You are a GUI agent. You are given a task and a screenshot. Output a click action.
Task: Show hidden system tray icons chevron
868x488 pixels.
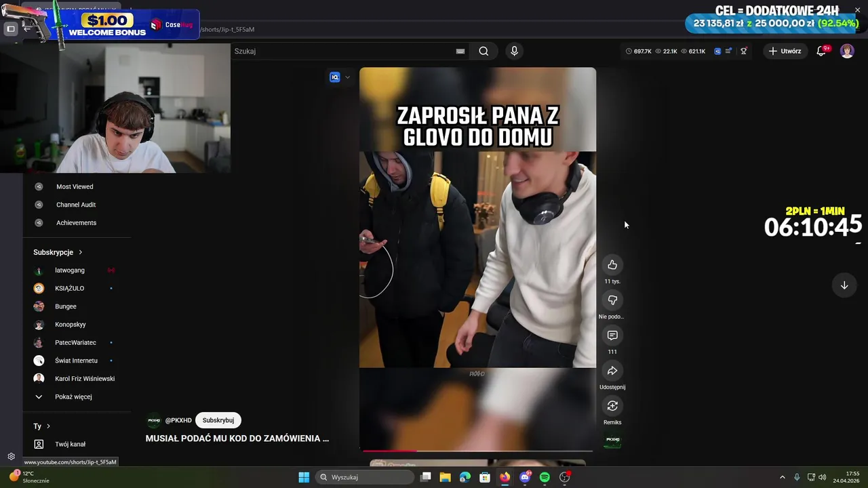(782, 477)
